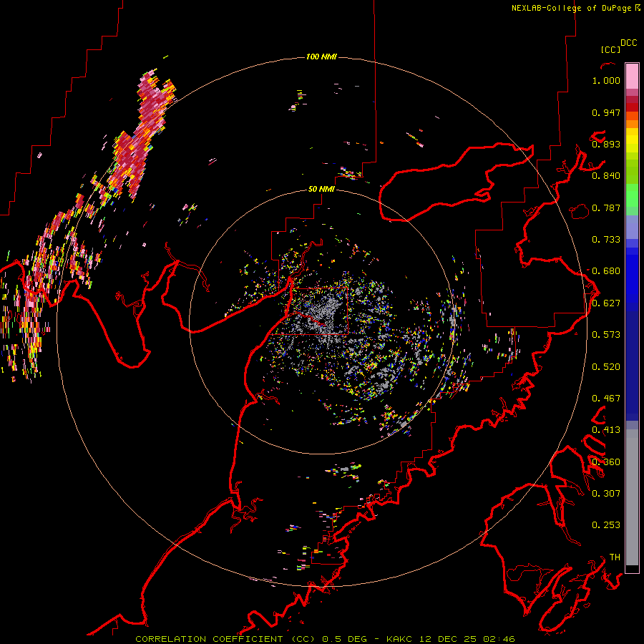Click the 0.413 scale label

(606, 430)
